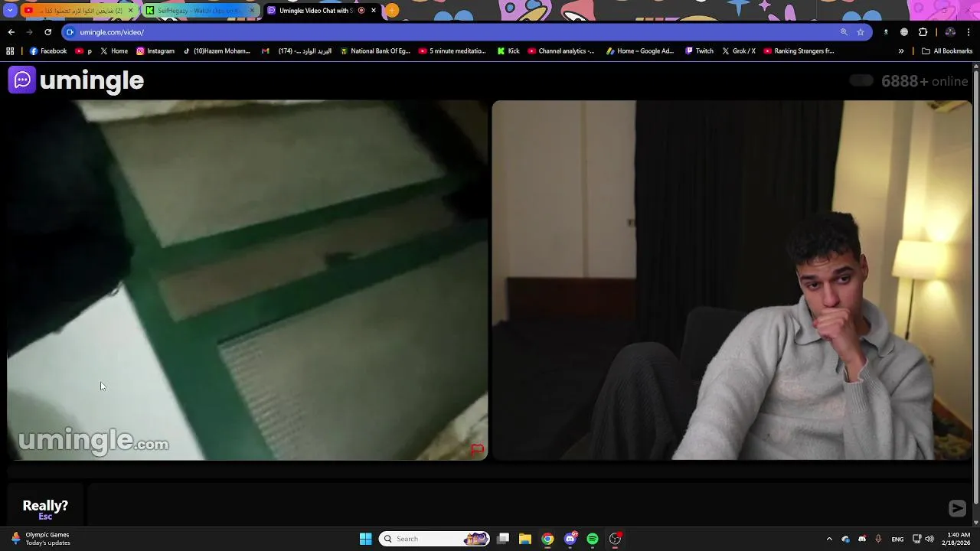
Task: Open the Twitch bookmark
Action: [699, 51]
